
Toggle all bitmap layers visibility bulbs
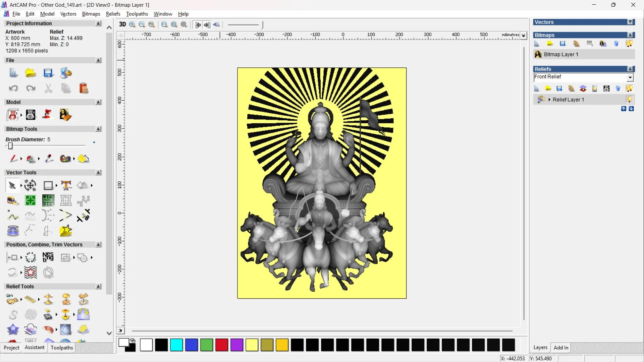coord(630,44)
